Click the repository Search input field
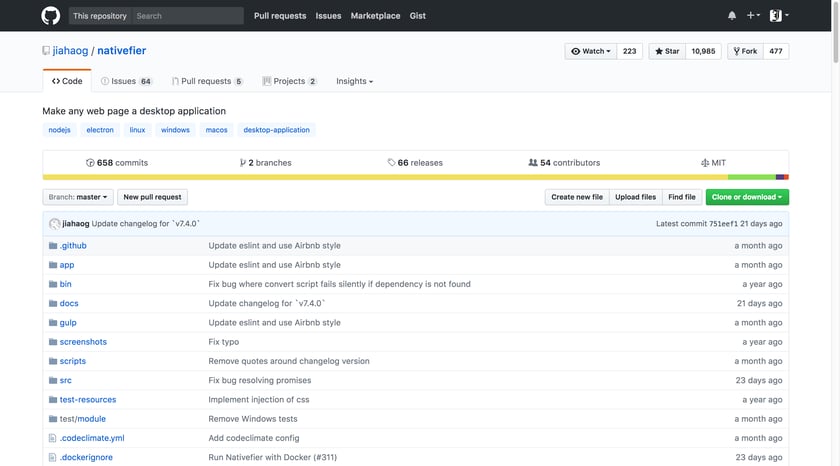 coord(188,16)
